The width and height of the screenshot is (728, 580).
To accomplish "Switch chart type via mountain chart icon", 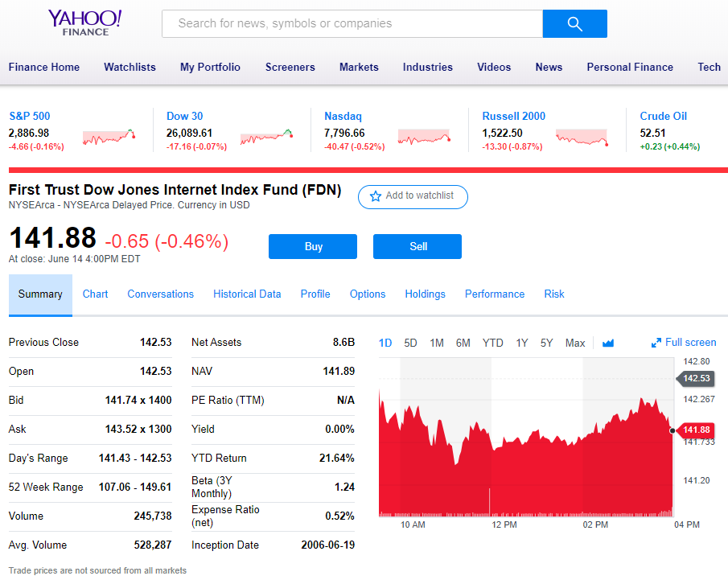I will click(x=608, y=343).
